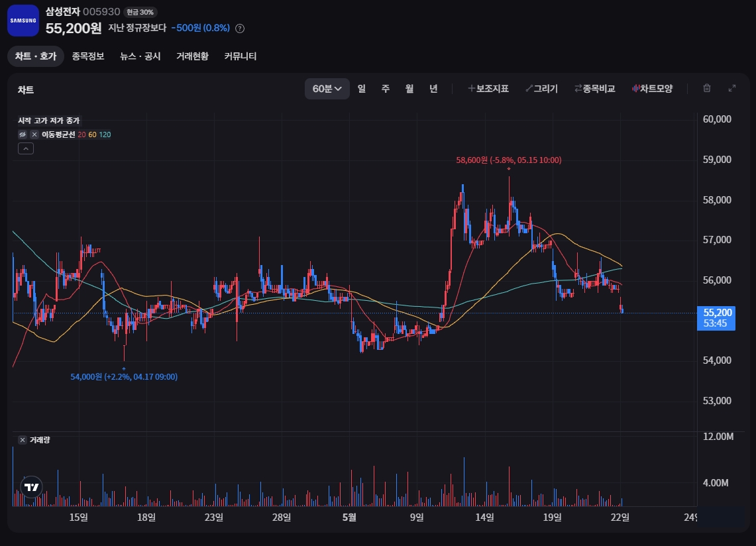
Task: Open the price change help question-mark icon
Action: 240,28
